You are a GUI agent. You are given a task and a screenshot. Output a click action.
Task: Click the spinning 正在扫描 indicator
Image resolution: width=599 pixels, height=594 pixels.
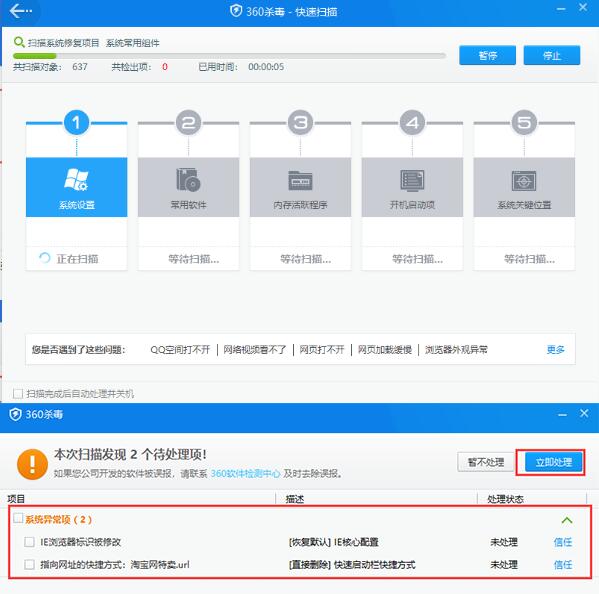point(45,259)
